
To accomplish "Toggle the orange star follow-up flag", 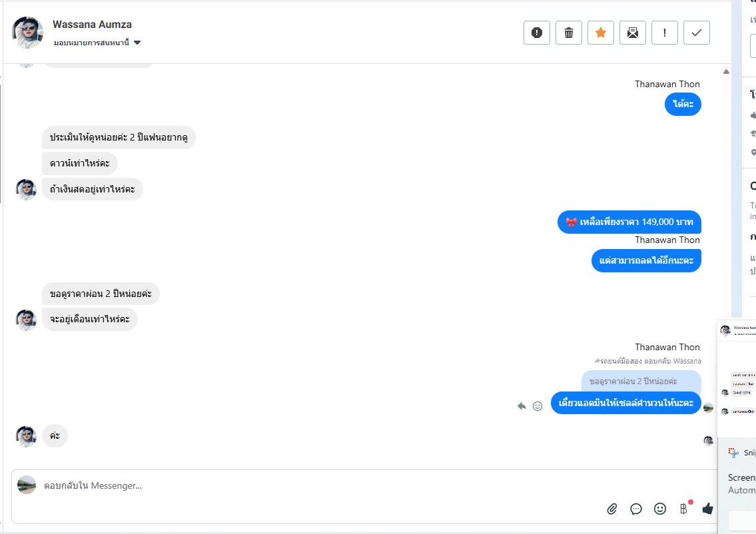I will pos(601,33).
